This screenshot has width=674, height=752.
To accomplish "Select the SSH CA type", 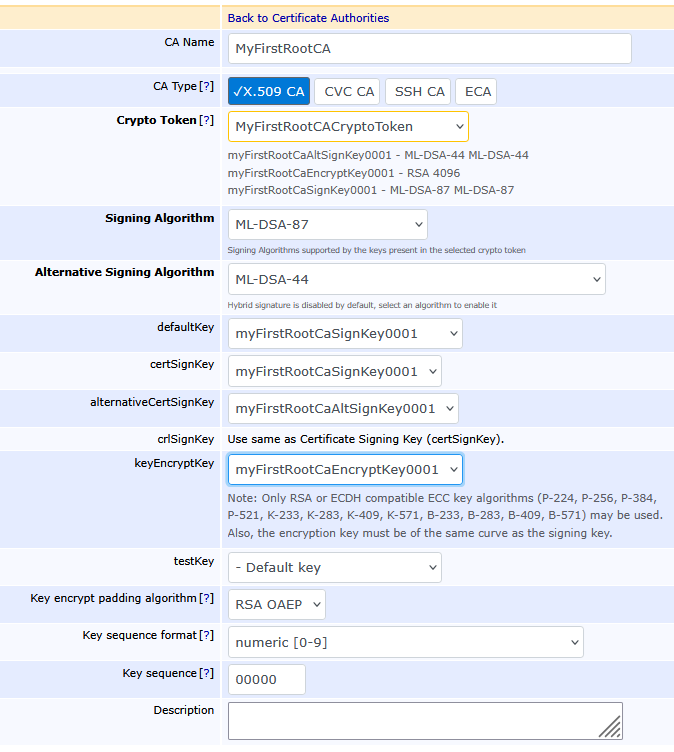I will pyautogui.click(x=419, y=91).
